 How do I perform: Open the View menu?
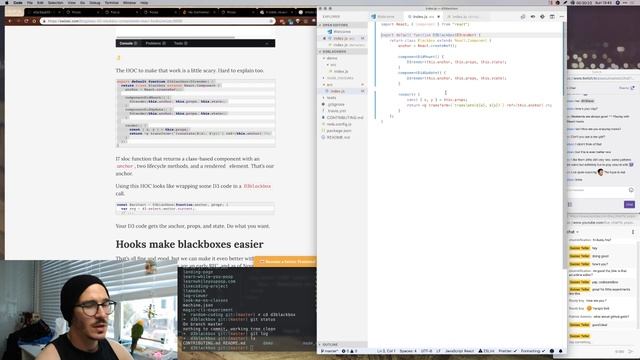click(71, 2)
